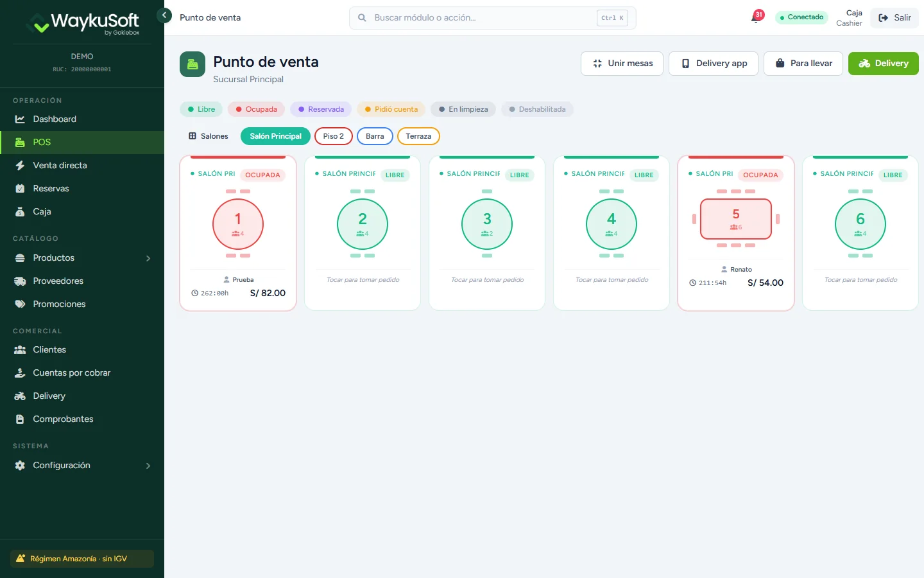Click the Prueba customer name
The height and width of the screenshot is (578, 924).
(x=243, y=280)
